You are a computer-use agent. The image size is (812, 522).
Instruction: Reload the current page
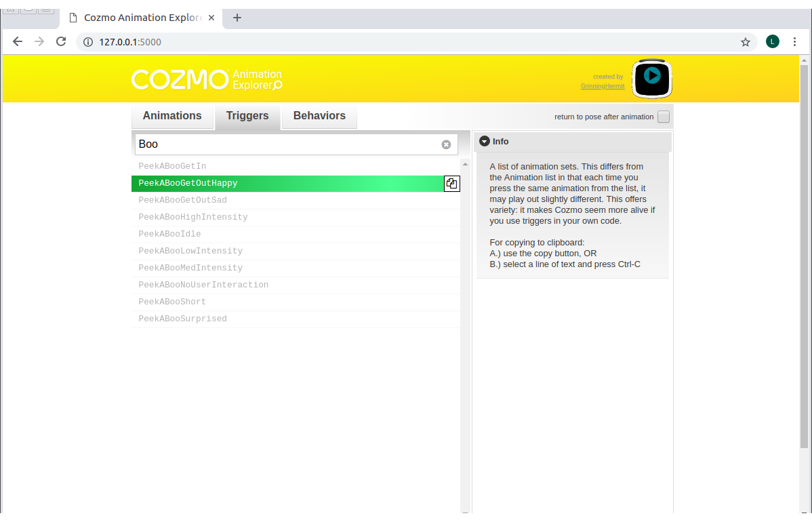(61, 42)
